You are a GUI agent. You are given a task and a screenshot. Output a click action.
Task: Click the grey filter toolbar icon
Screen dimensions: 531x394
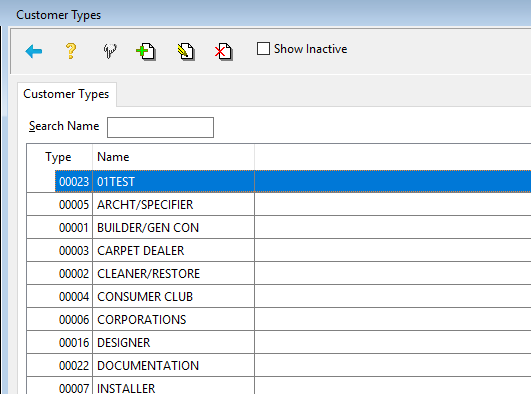pos(110,51)
